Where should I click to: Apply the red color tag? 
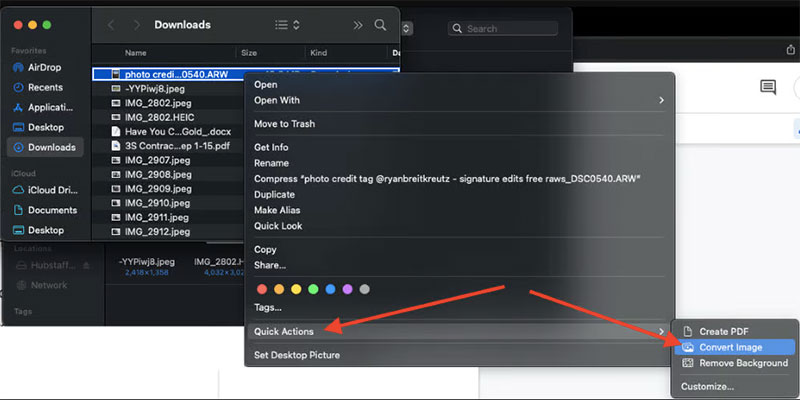[262, 289]
